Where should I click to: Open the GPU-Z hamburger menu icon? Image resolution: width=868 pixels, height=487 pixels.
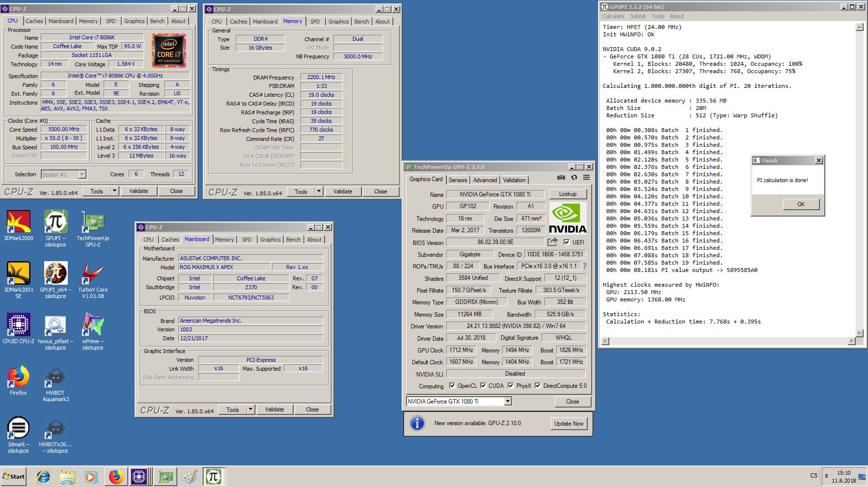[x=586, y=178]
